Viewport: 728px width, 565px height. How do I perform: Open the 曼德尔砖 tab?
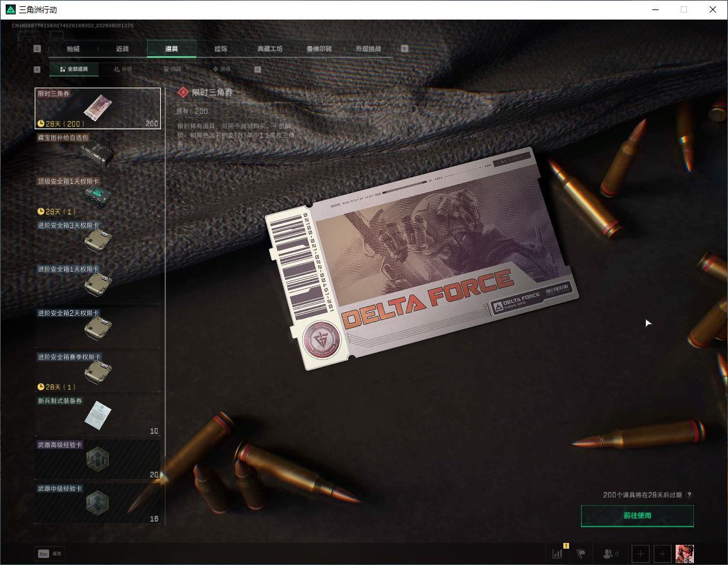(319, 49)
